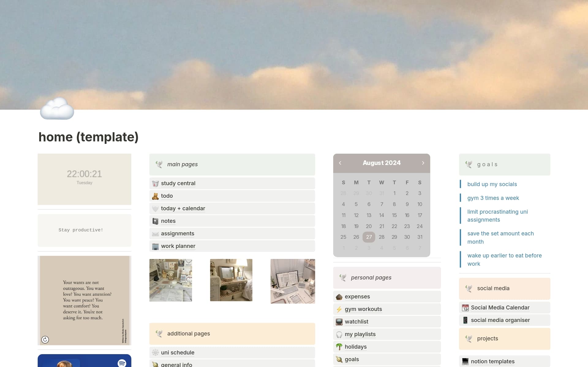Open the build up my socials goal
The image size is (588, 367).
tap(492, 184)
